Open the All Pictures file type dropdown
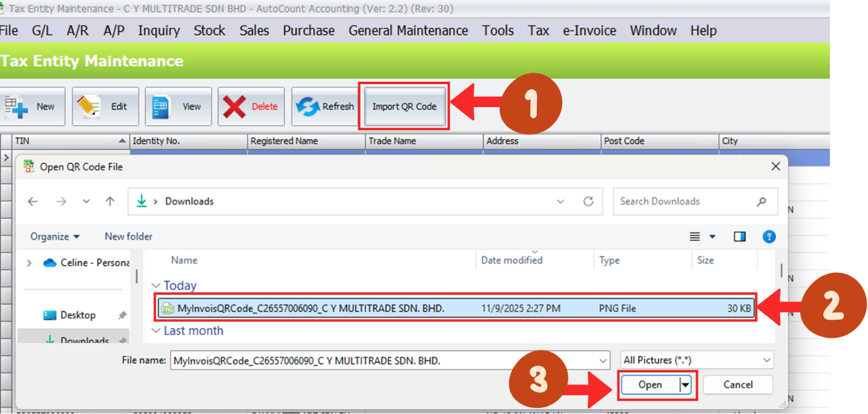 697,360
